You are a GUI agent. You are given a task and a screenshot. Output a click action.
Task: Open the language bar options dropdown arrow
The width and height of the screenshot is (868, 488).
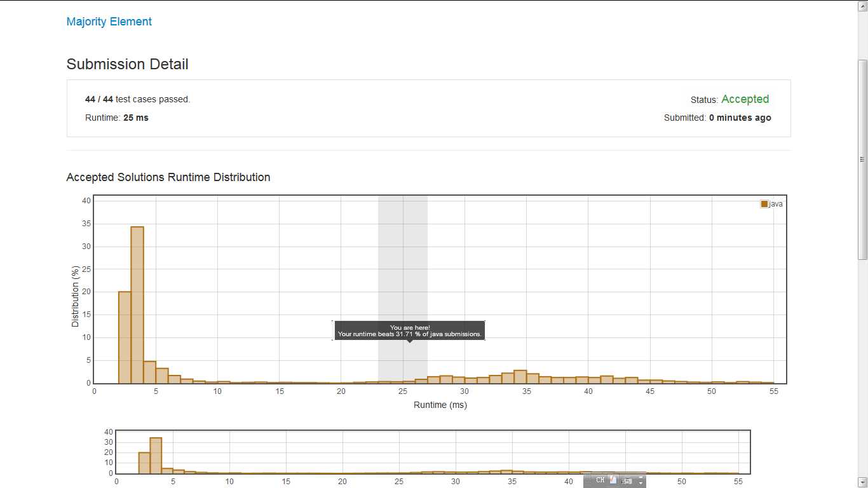click(641, 483)
